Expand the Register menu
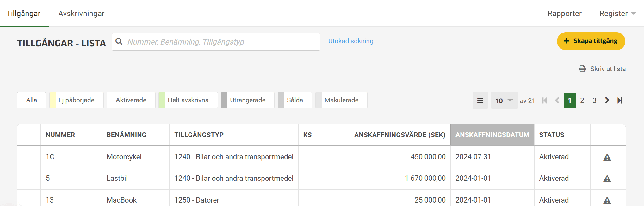 pyautogui.click(x=617, y=14)
